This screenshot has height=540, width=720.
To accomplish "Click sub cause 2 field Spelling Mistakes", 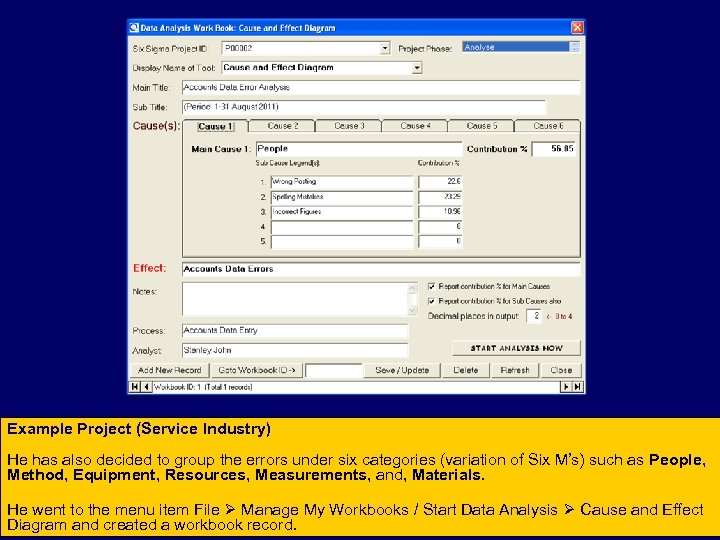I will point(342,197).
